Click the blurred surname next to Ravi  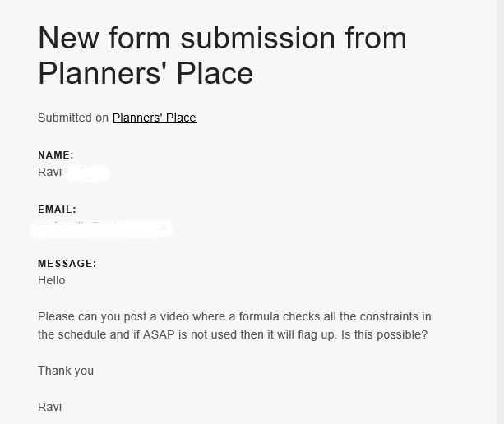(87, 173)
